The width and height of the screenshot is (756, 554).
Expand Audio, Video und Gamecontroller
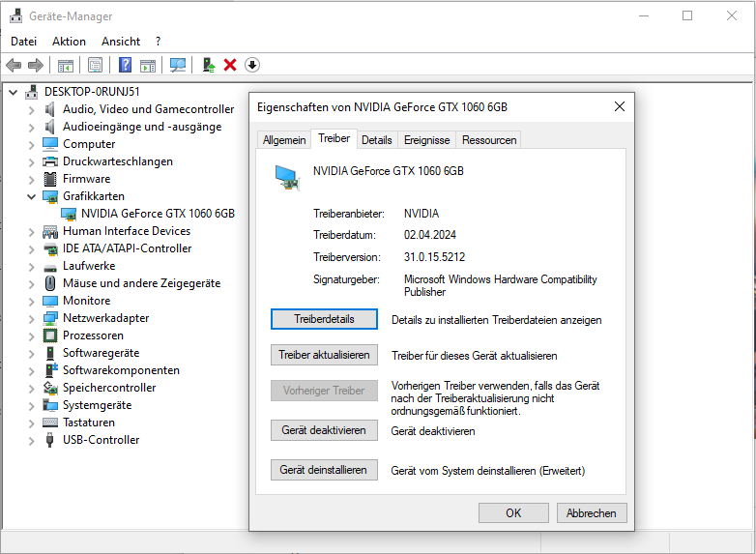(x=31, y=110)
